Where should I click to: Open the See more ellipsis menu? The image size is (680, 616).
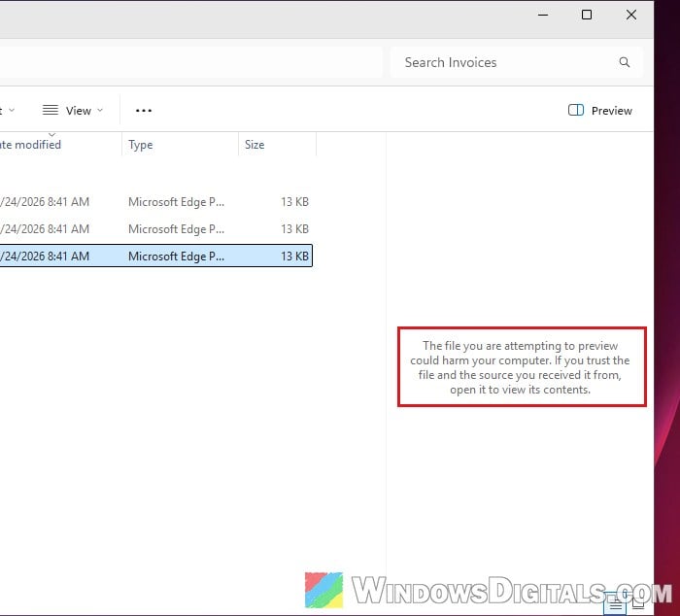[x=144, y=111]
